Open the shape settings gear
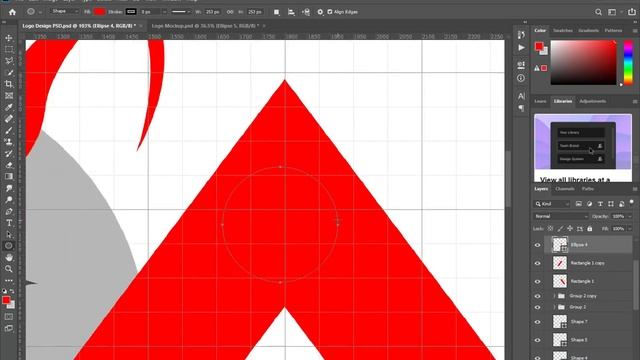This screenshot has width=640, height=360. pos(320,12)
